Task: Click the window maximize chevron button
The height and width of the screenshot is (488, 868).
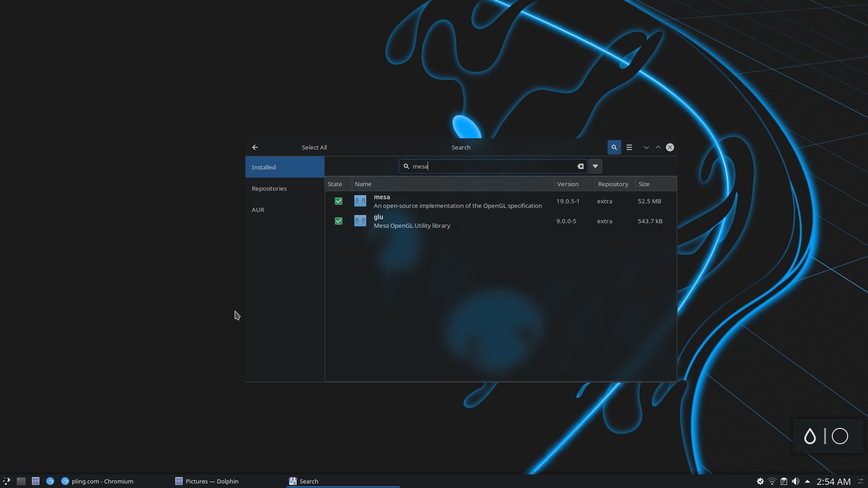Action: coord(658,147)
